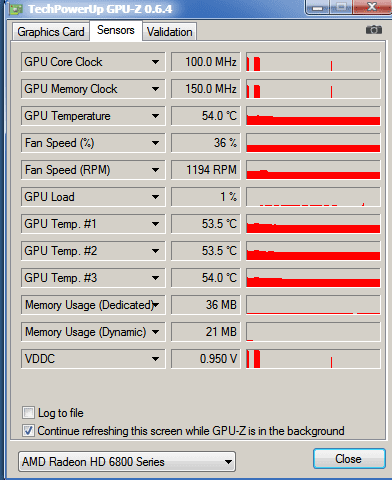This screenshot has width=392, height=480.
Task: Click the GPU Temperature red graph
Action: pos(313,116)
